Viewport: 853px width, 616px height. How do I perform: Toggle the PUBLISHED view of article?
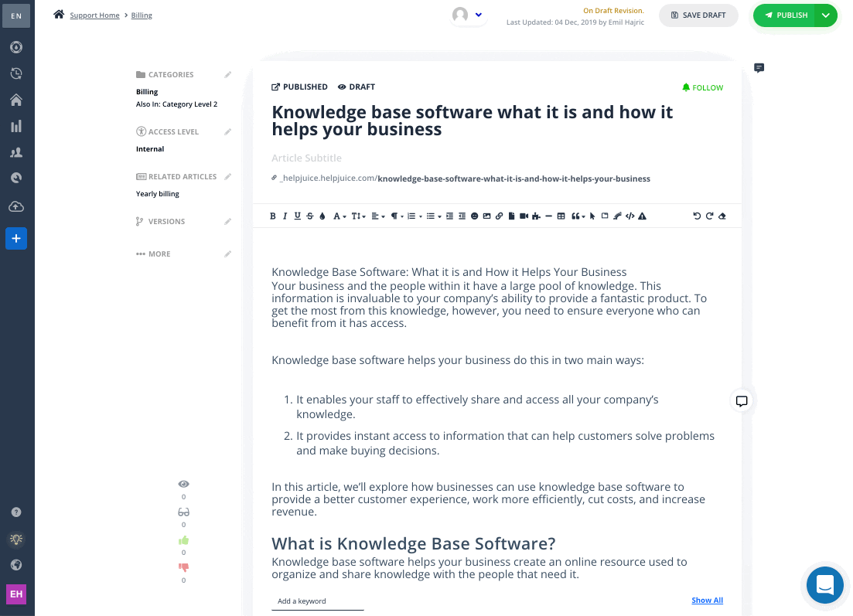[299, 87]
